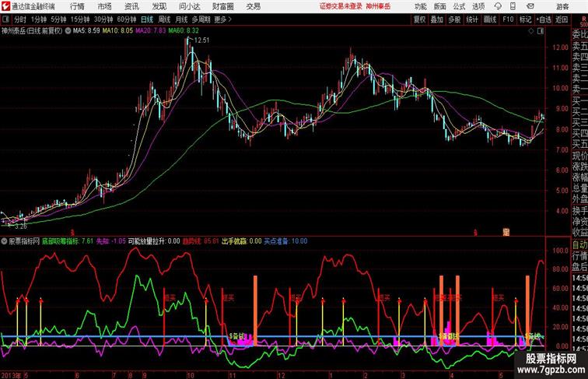
Task: Click the 返回 button
Action: tap(562, 19)
